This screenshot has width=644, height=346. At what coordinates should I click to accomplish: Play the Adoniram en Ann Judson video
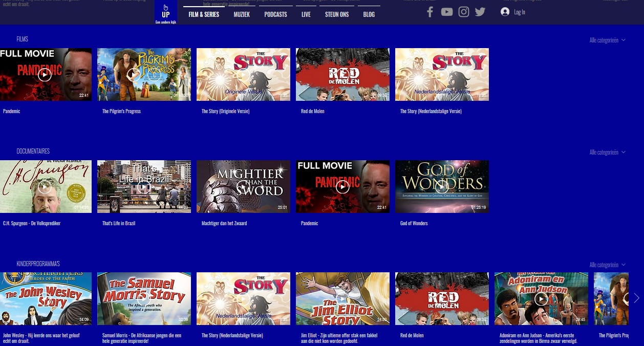[x=541, y=299]
